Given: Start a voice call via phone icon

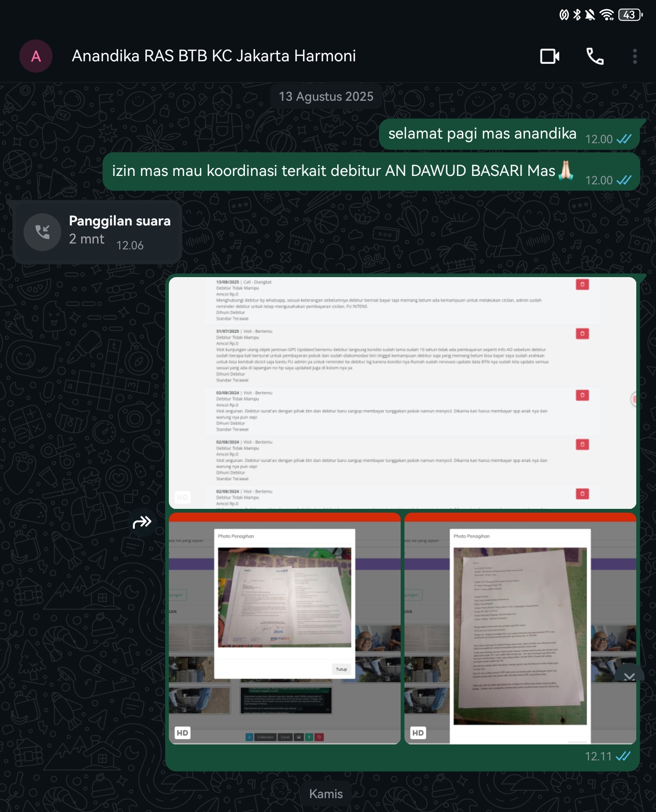Looking at the screenshot, I should [595, 56].
